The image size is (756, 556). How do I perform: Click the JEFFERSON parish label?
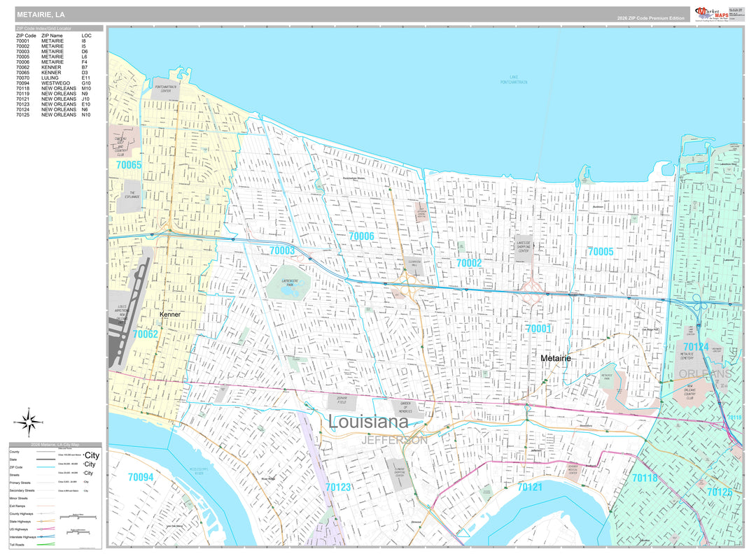394,441
